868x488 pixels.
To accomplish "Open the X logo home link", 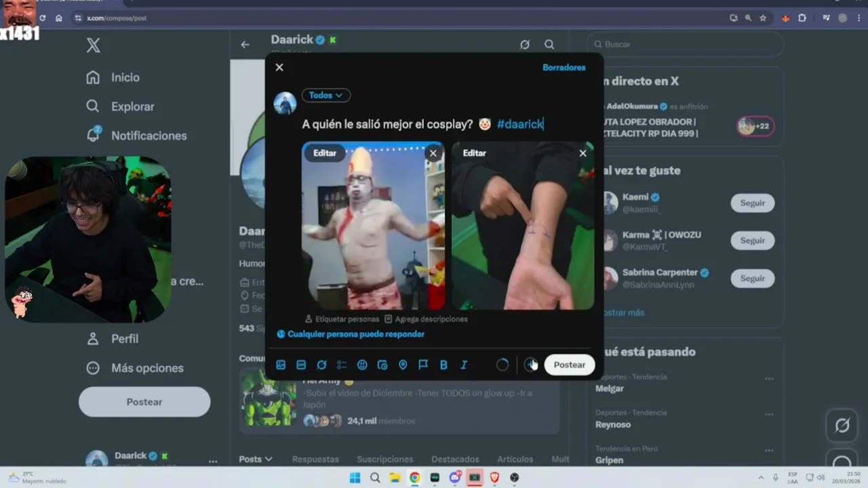I will tap(94, 45).
